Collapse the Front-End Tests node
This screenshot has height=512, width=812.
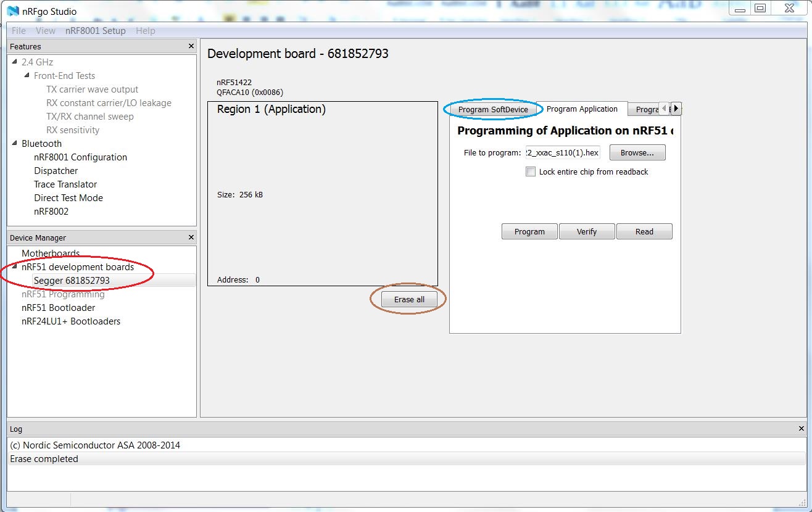pyautogui.click(x=27, y=76)
